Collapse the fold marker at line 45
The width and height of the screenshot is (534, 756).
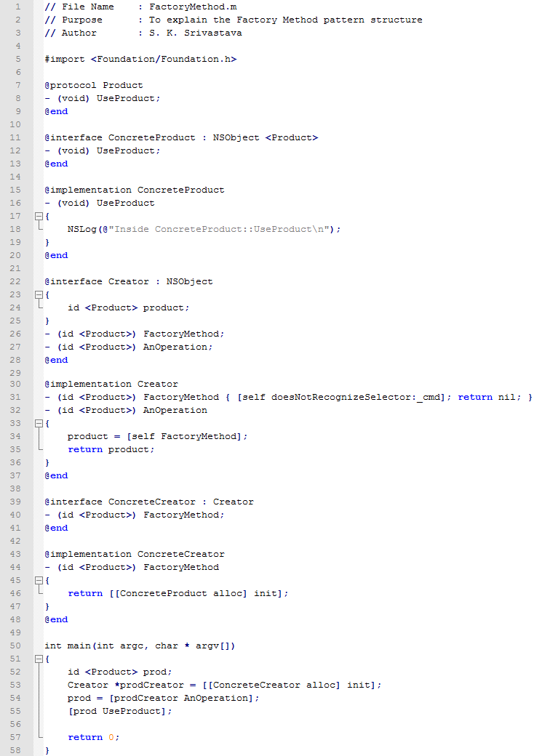pos(39,581)
